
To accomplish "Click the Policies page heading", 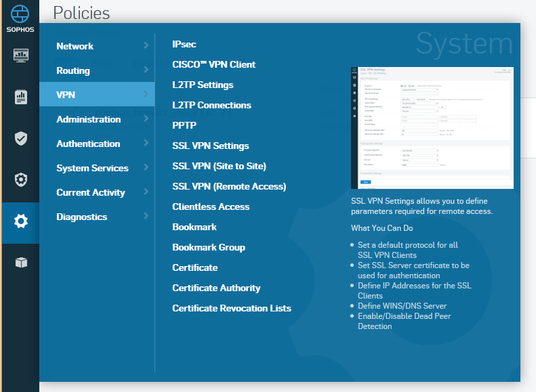I will (81, 13).
